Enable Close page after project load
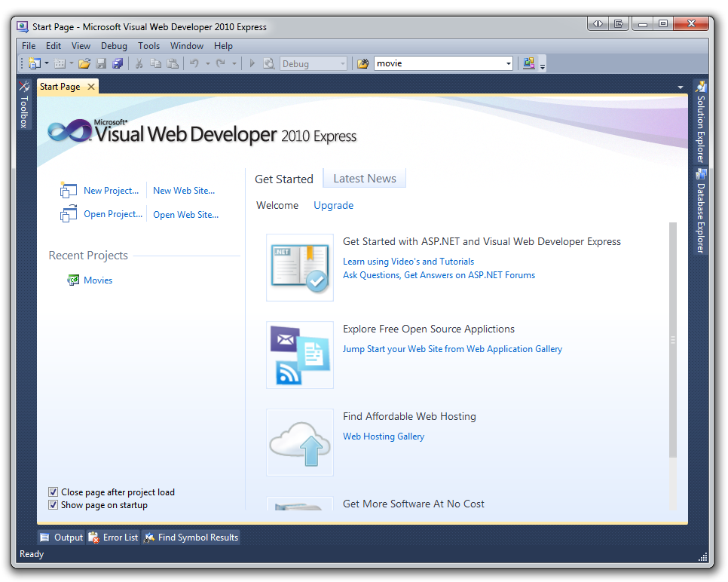 [53, 492]
